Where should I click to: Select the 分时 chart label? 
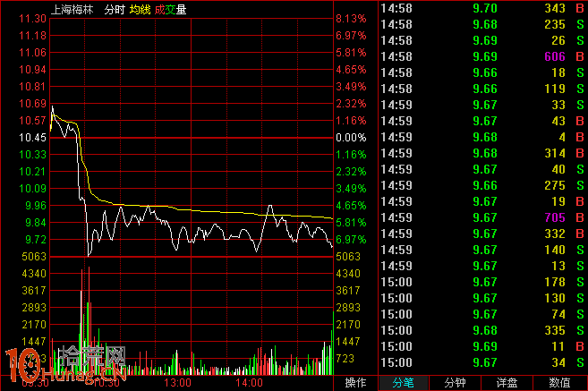tap(115, 9)
